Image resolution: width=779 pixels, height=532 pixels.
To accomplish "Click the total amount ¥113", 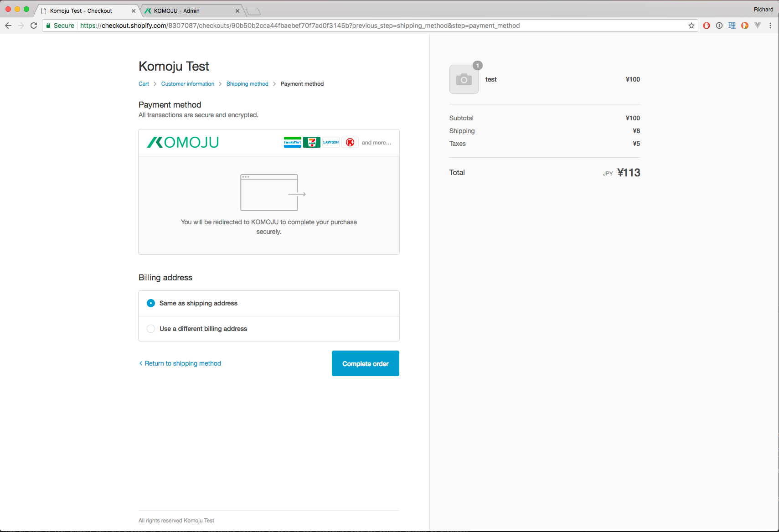I will click(x=629, y=173).
